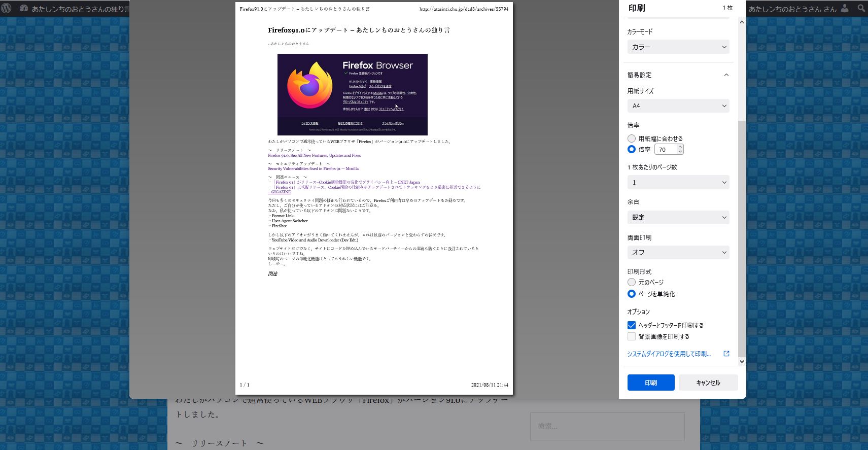Click the '1 枚' sheet count text
The image size is (868, 450).
pyautogui.click(x=727, y=8)
